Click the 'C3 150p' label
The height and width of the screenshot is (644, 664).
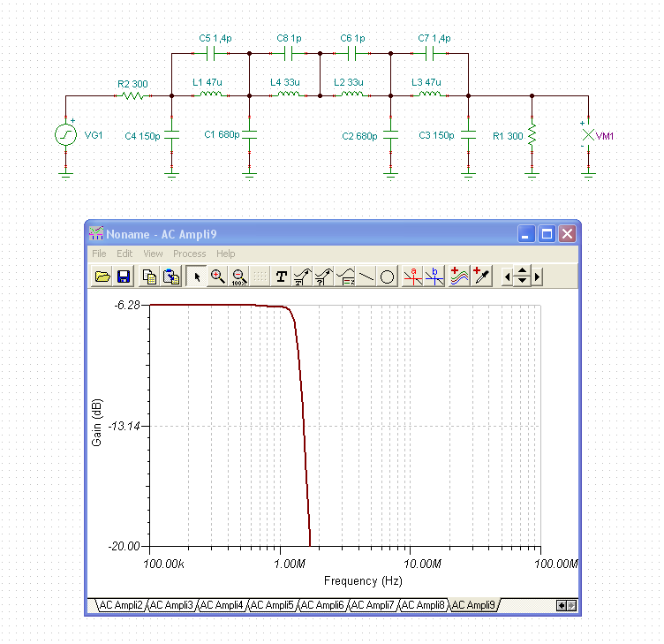click(436, 135)
